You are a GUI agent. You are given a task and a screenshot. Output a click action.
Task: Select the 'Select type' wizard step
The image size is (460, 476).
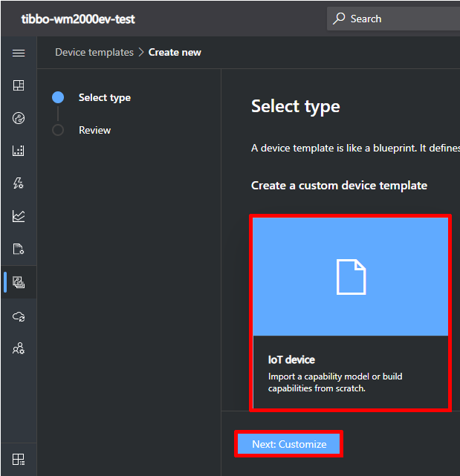point(104,97)
